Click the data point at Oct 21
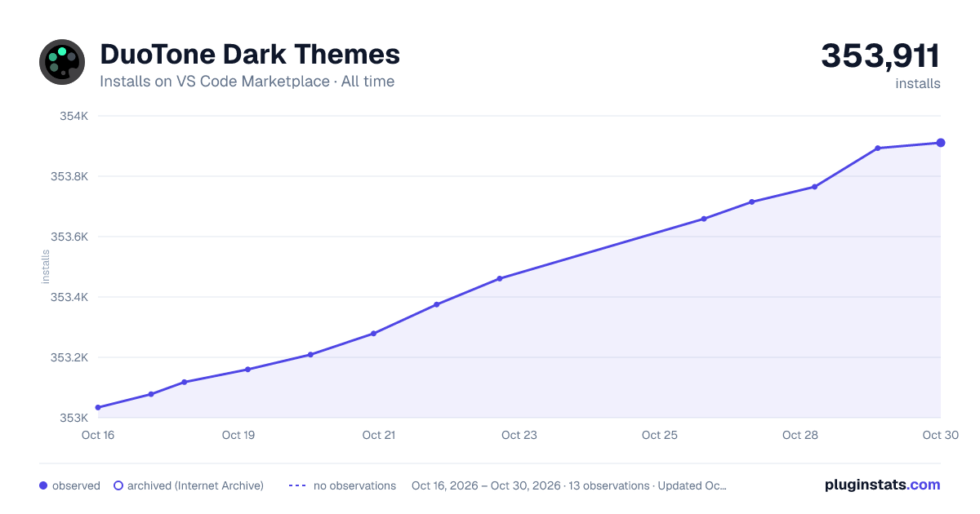 373,334
